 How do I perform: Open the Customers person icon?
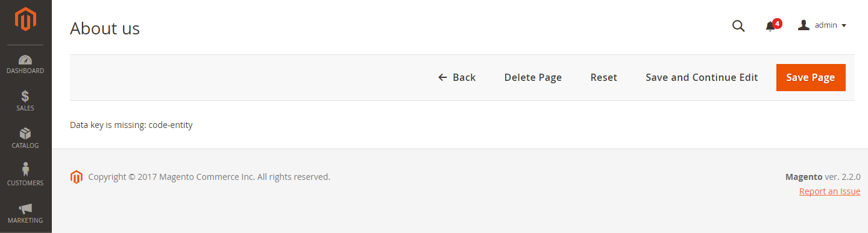point(25,170)
